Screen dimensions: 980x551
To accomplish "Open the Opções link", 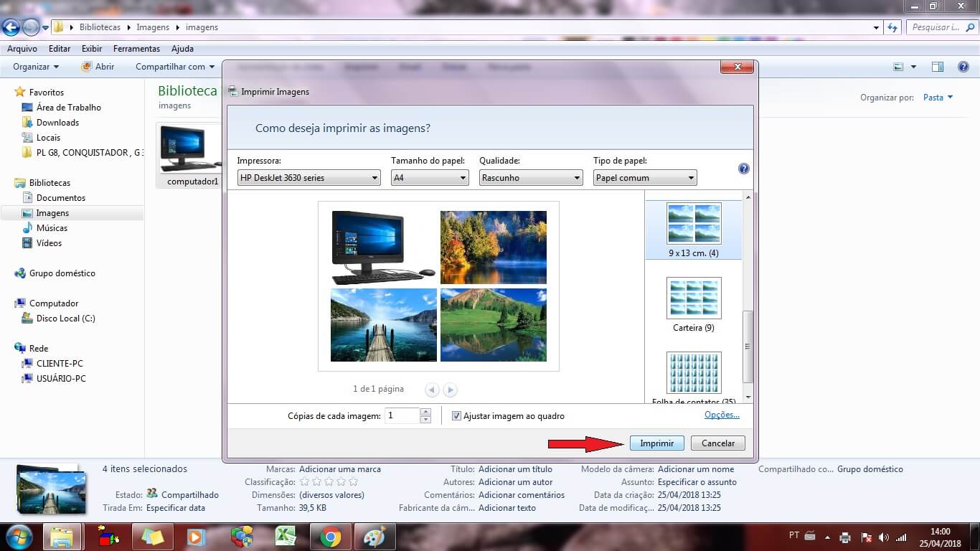I will pyautogui.click(x=721, y=415).
